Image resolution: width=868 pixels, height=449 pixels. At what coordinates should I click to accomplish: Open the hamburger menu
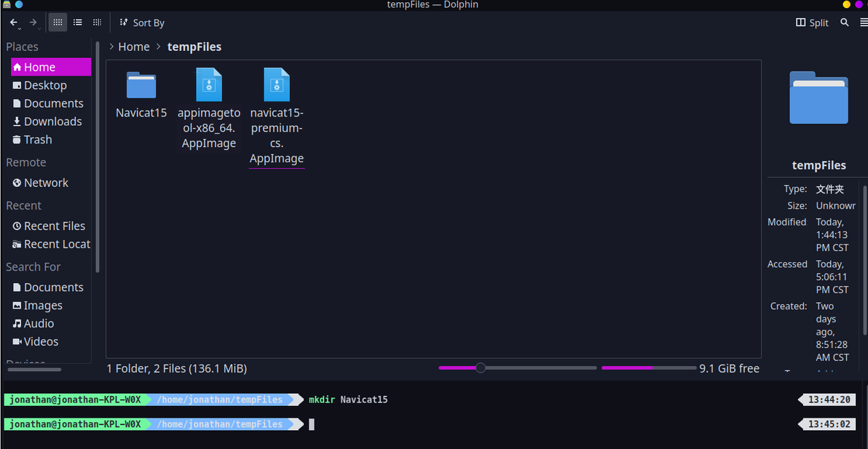coord(863,22)
